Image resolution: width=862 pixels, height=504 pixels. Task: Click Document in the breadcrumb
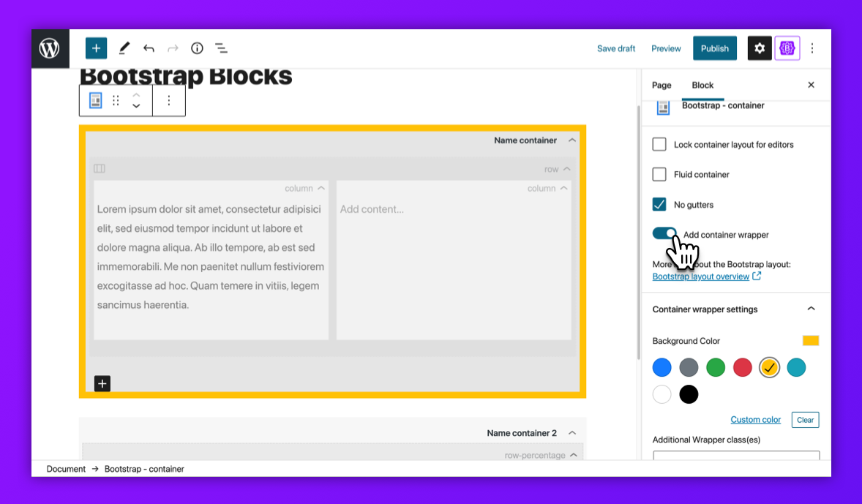(66, 469)
